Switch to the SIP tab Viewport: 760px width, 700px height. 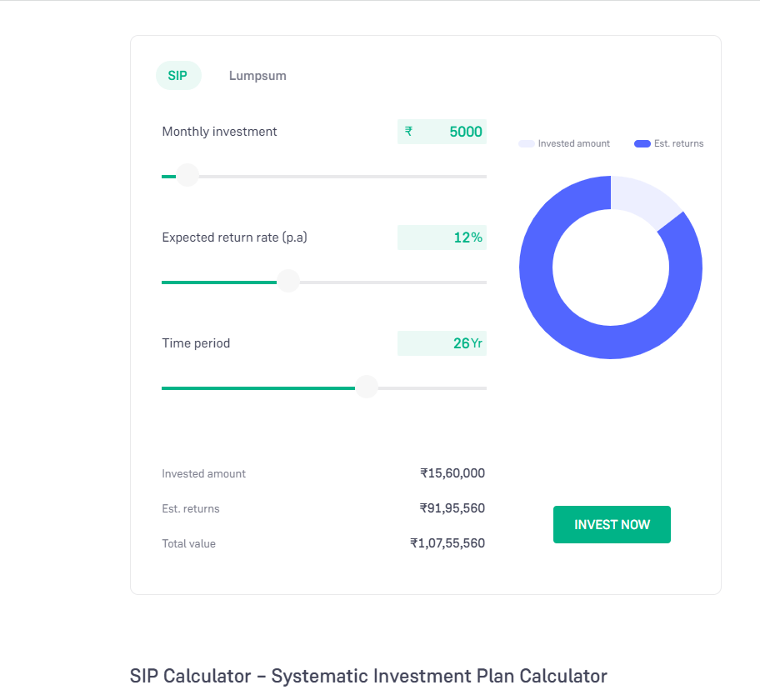(x=177, y=76)
